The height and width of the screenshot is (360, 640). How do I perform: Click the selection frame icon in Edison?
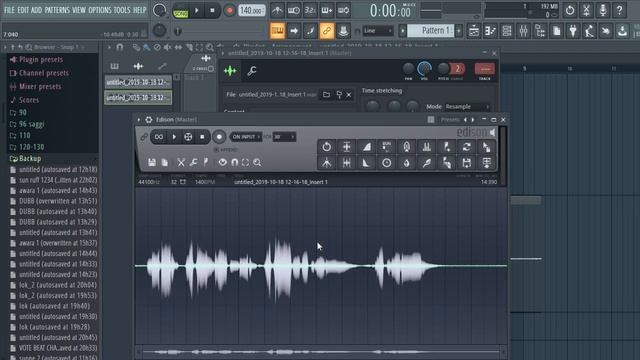pos(245,162)
